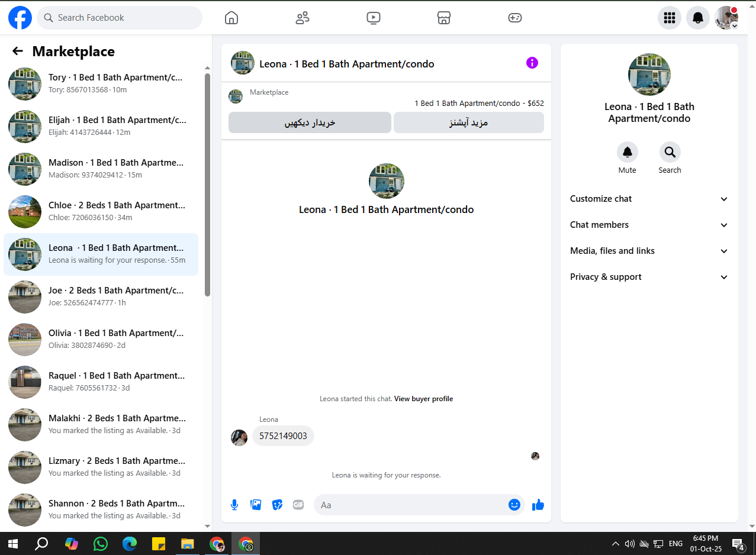The height and width of the screenshot is (555, 756).
Task: Go back using the arrow beside Marketplace
Action: 18,51
